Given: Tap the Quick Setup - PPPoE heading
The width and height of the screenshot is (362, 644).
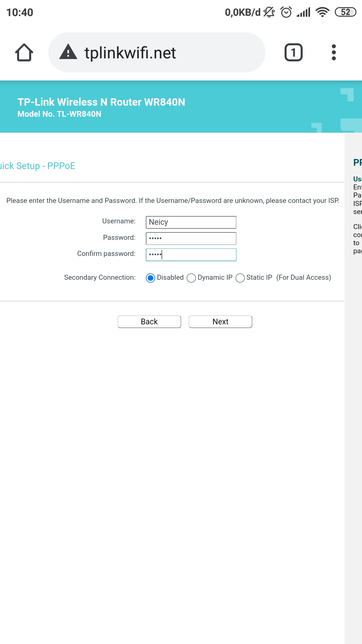Looking at the screenshot, I should click(x=38, y=166).
